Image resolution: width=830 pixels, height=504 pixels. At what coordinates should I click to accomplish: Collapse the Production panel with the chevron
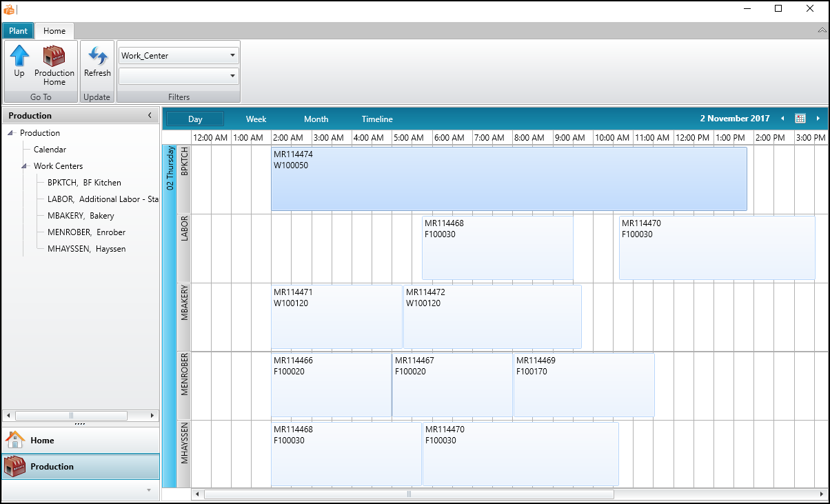151,116
